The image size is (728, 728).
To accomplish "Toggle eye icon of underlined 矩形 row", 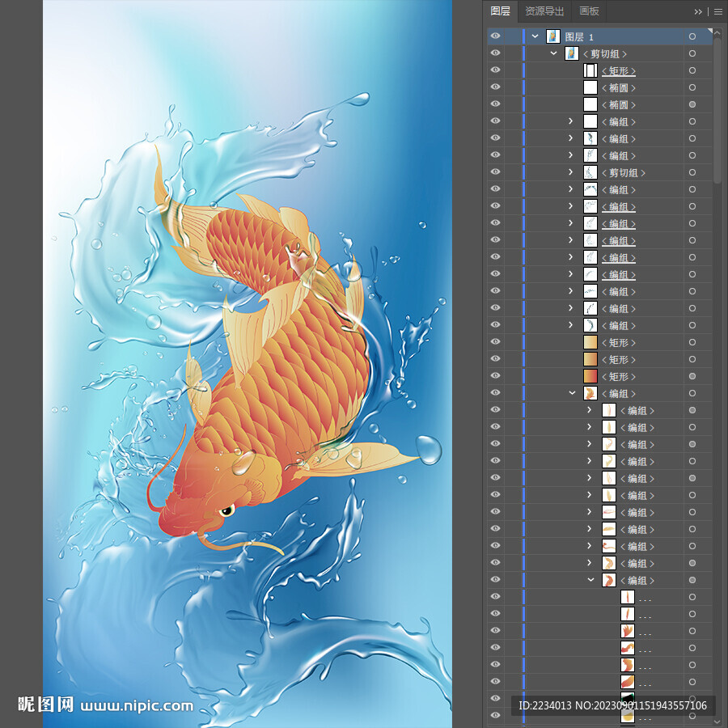I will 495,70.
